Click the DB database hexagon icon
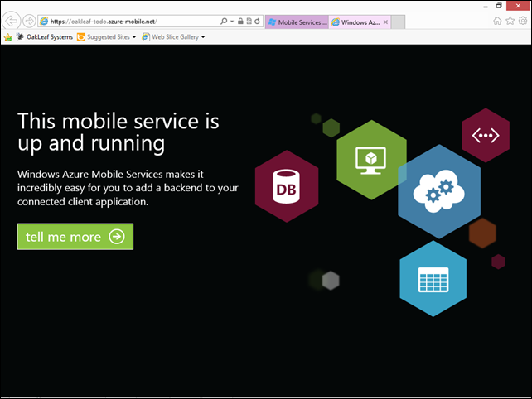The image size is (532, 399). click(x=287, y=186)
